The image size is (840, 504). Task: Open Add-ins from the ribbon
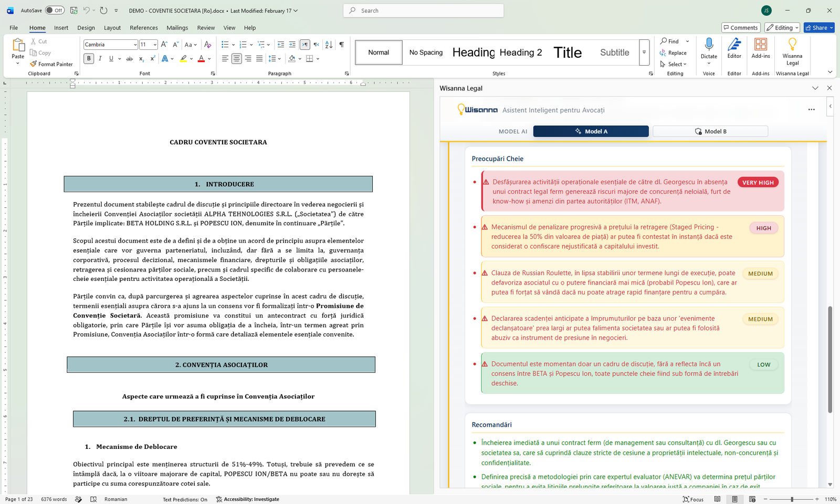(761, 49)
